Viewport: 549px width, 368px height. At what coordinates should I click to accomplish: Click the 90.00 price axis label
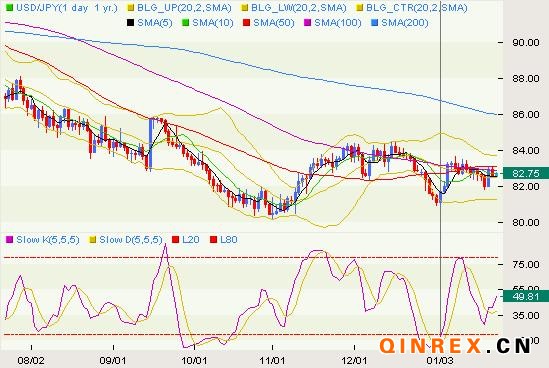526,43
